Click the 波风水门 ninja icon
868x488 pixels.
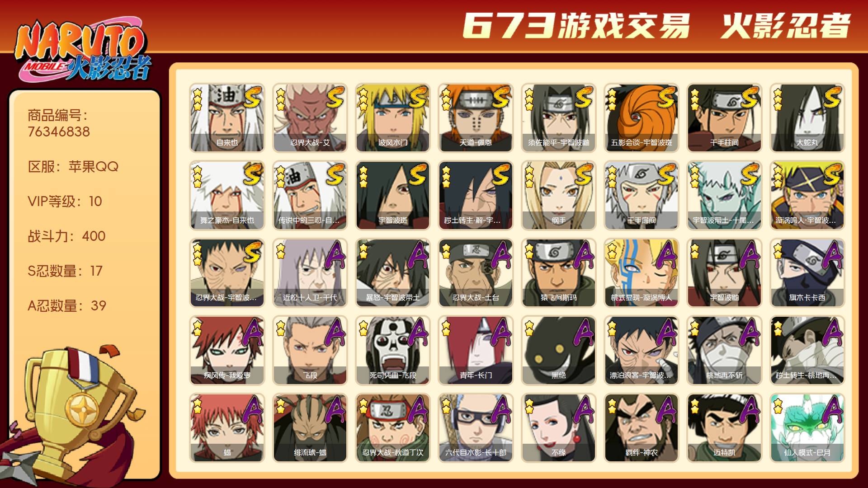pyautogui.click(x=392, y=118)
